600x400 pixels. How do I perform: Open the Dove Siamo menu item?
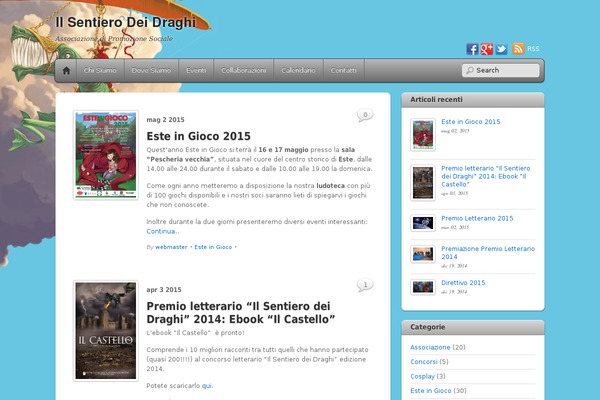point(151,70)
